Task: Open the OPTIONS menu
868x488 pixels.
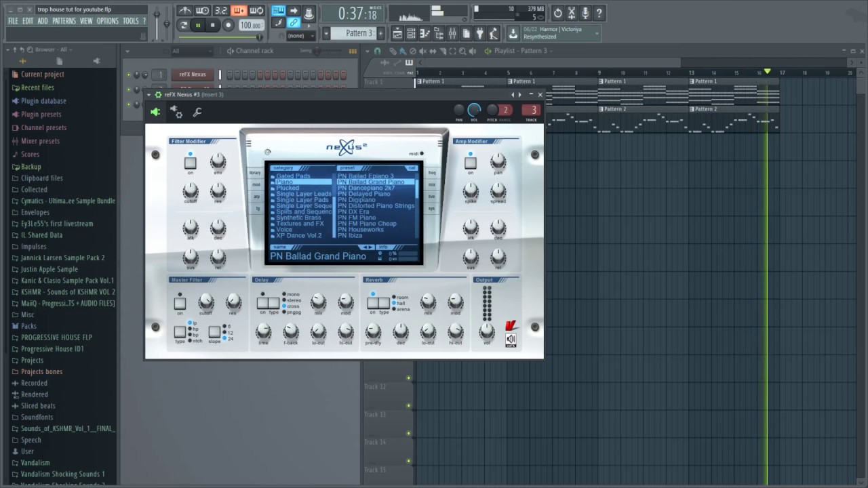Action: pos(107,21)
